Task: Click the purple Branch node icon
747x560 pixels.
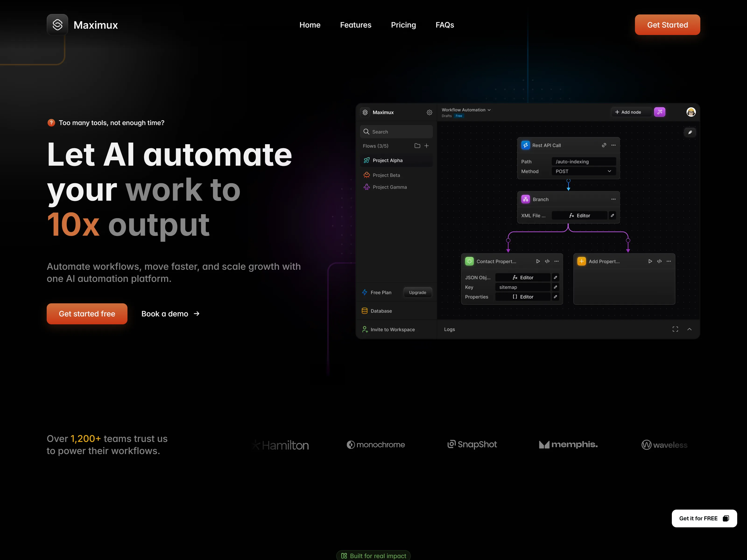Action: [525, 199]
